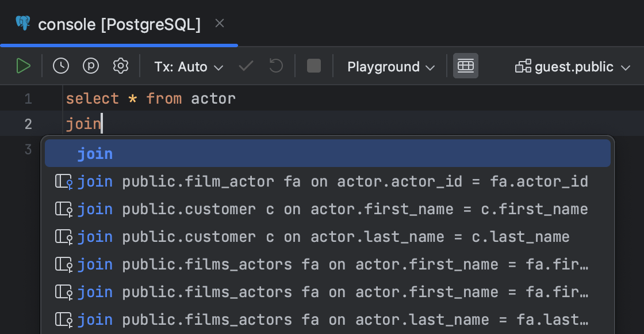644x334 pixels.
Task: Click the schema diagram icon beside guest.public
Action: [x=523, y=66]
